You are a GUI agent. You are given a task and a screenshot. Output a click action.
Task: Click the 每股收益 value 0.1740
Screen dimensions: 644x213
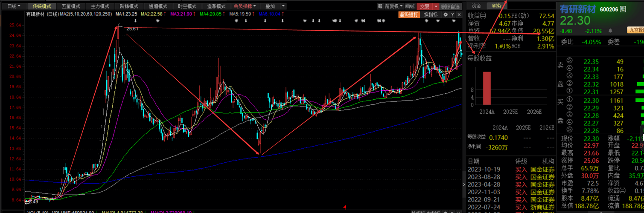point(498,137)
